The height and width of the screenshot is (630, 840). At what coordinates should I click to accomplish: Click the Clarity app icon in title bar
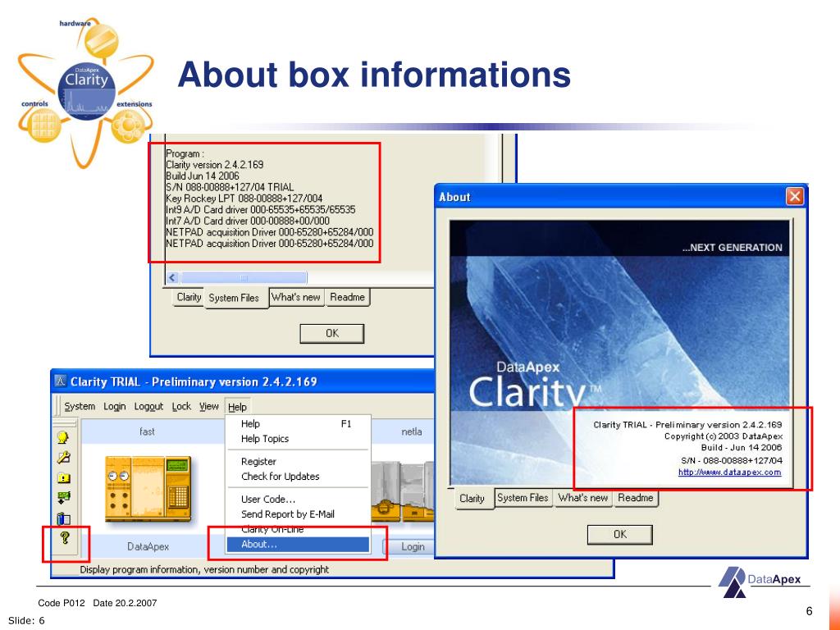[x=61, y=381]
